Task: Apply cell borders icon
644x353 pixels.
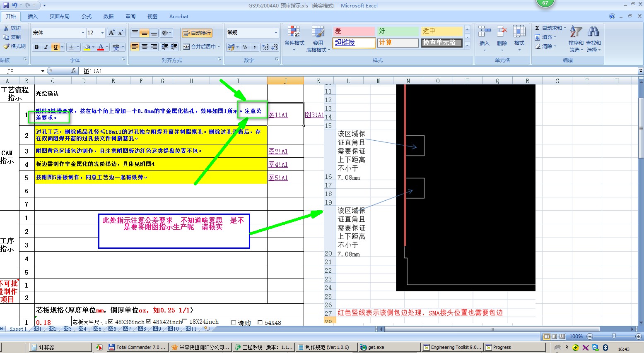Action: [71, 47]
